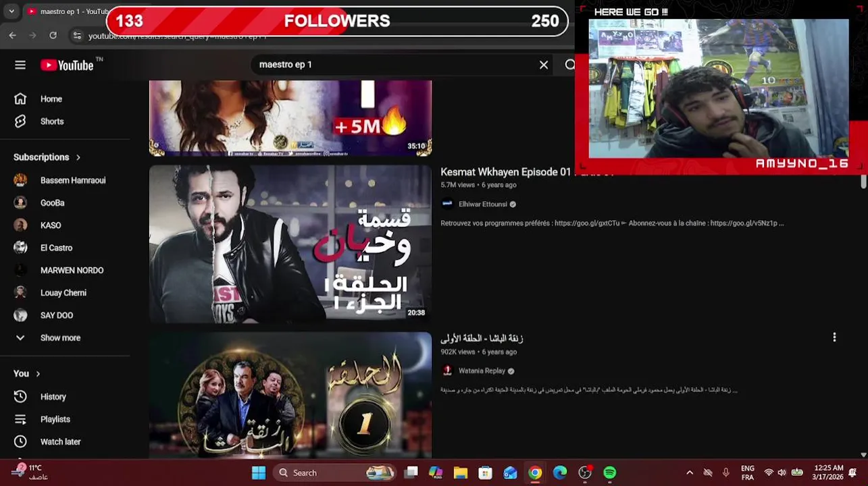Viewport: 868px width, 486px height.
Task: Click GooBa avatar icon
Action: (x=20, y=202)
